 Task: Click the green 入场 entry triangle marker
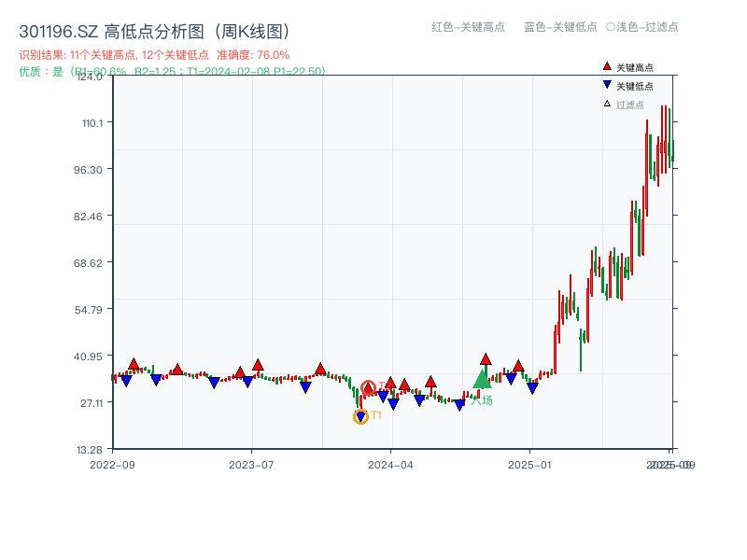[482, 381]
